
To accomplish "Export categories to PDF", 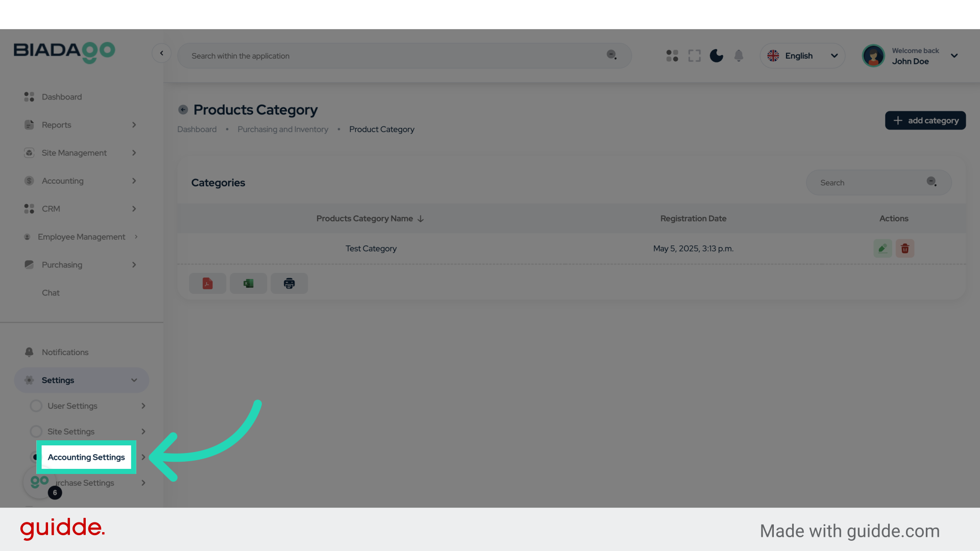I will pos(207,283).
